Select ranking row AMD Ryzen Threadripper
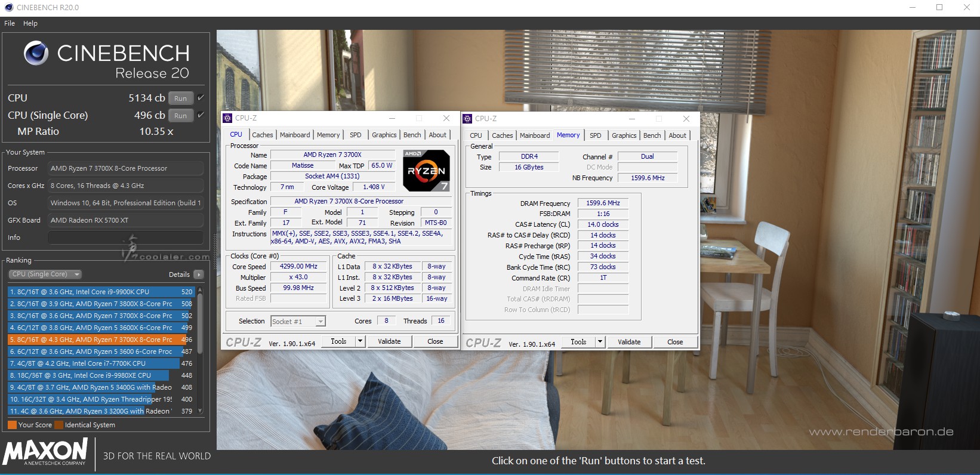980x475 pixels. pos(101,399)
